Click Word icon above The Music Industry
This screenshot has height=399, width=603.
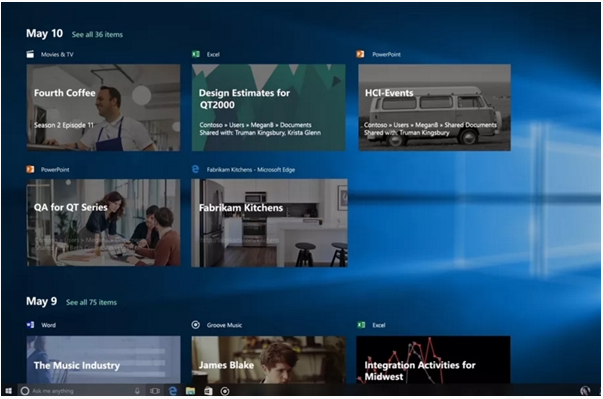pyautogui.click(x=30, y=325)
